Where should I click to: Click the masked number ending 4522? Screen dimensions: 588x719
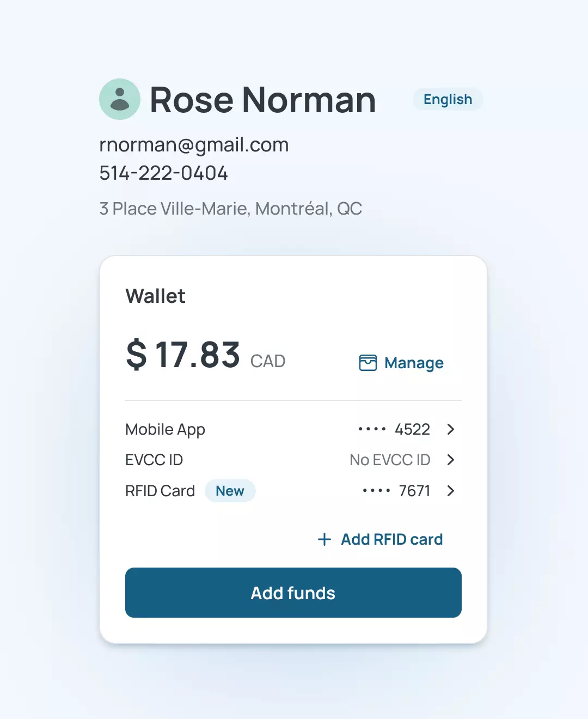point(394,429)
